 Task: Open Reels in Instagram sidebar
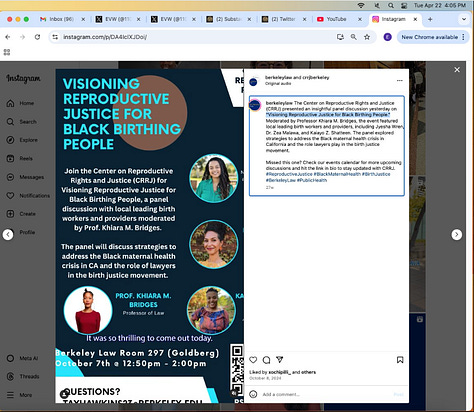tap(19, 158)
